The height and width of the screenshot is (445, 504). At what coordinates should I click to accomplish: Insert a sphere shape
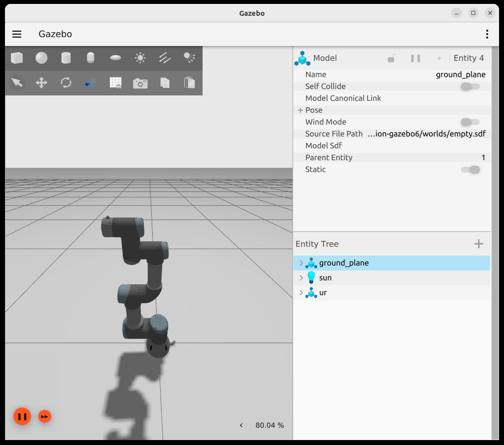(42, 58)
